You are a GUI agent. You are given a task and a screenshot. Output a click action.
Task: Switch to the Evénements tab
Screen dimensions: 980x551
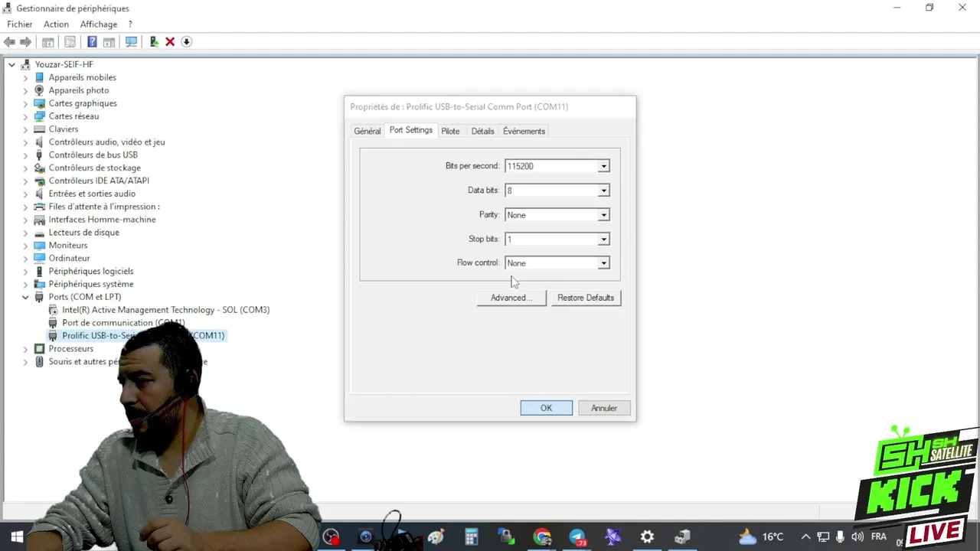tap(524, 132)
